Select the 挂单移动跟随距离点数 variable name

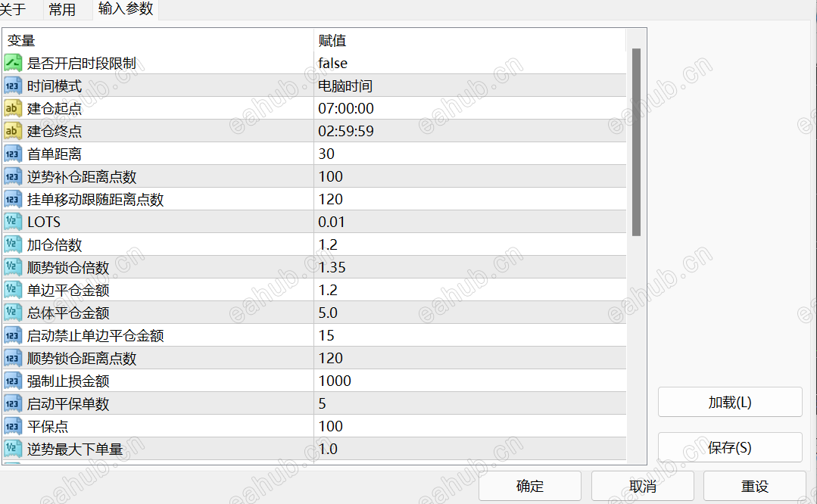click(x=95, y=200)
